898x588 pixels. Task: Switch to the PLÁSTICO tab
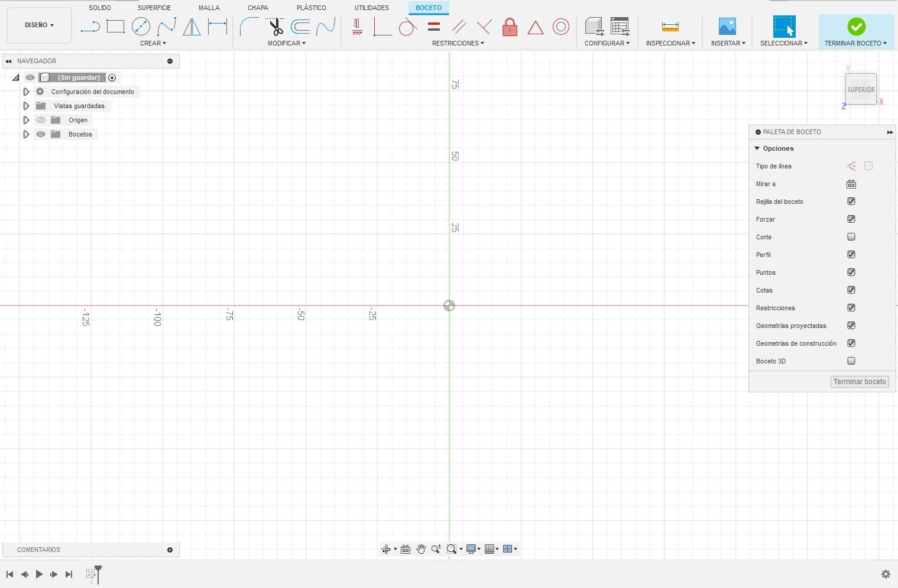pos(312,8)
